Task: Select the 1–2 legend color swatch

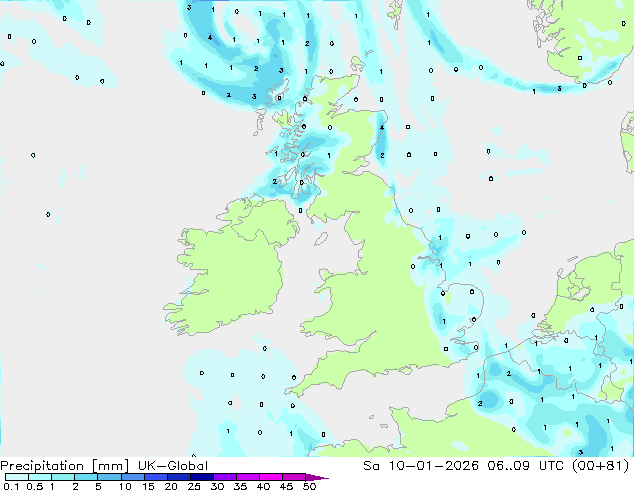Action: (x=63, y=477)
